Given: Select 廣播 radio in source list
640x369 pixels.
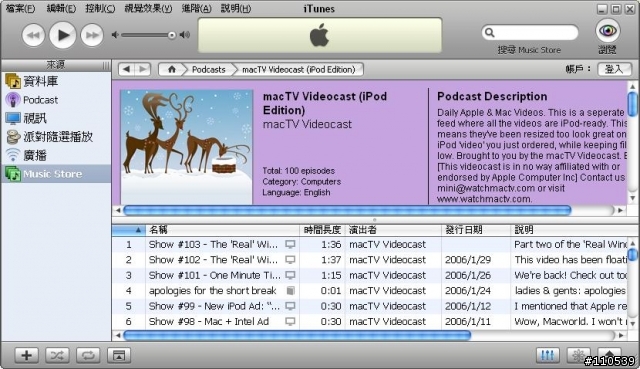Looking at the screenshot, I should (x=56, y=155).
